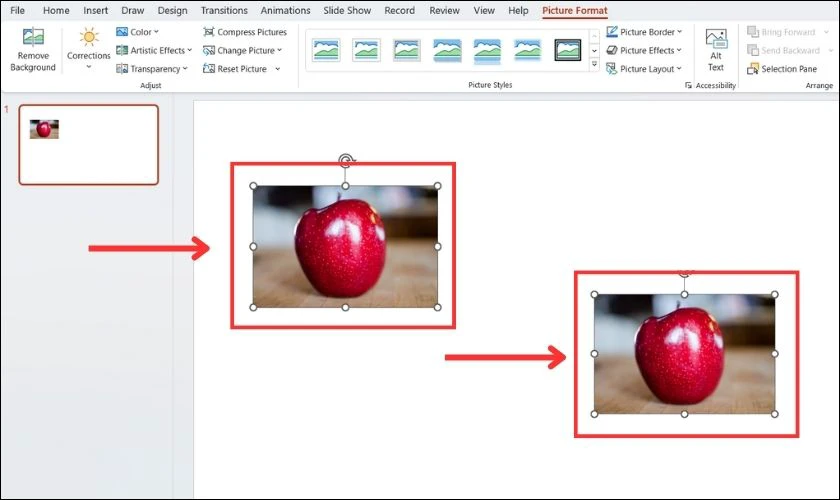Open the Corrections sun icon
Screen dimensions: 840x500
pyautogui.click(x=89, y=37)
